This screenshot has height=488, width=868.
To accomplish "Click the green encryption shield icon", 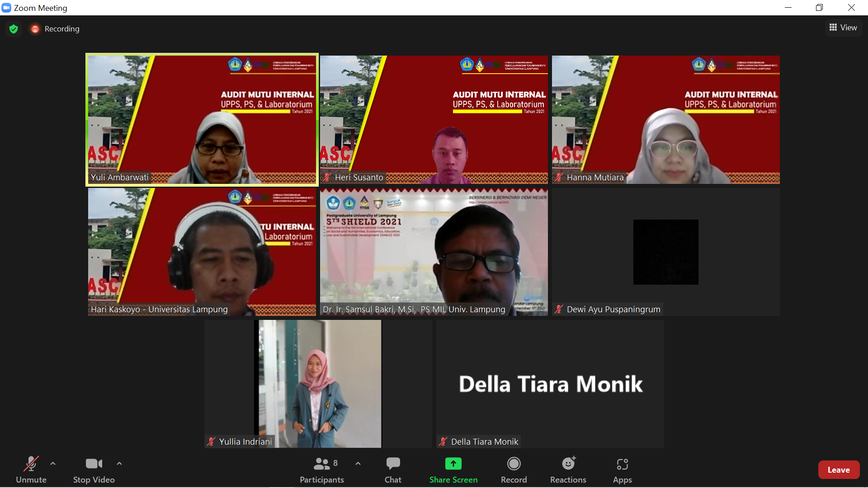I will [14, 29].
